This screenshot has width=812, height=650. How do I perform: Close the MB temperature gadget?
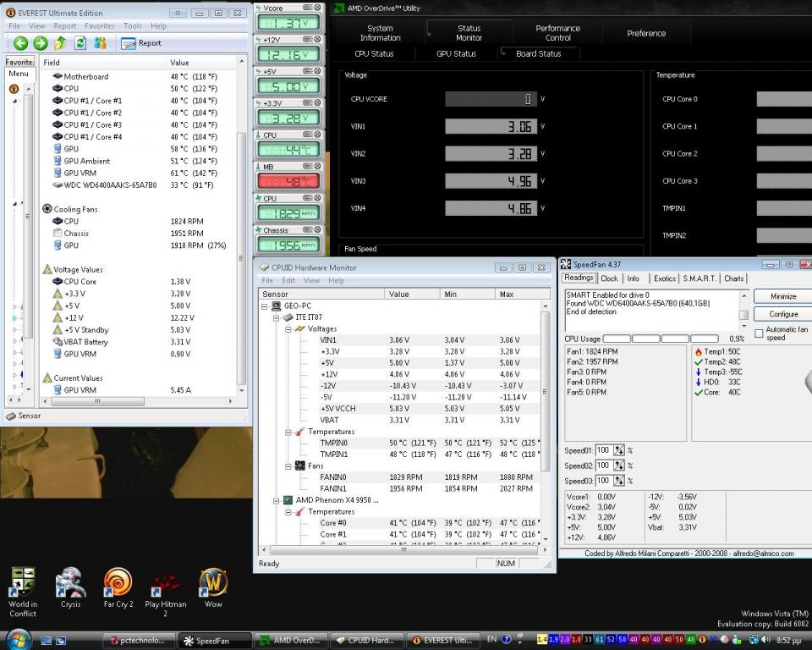[x=317, y=167]
